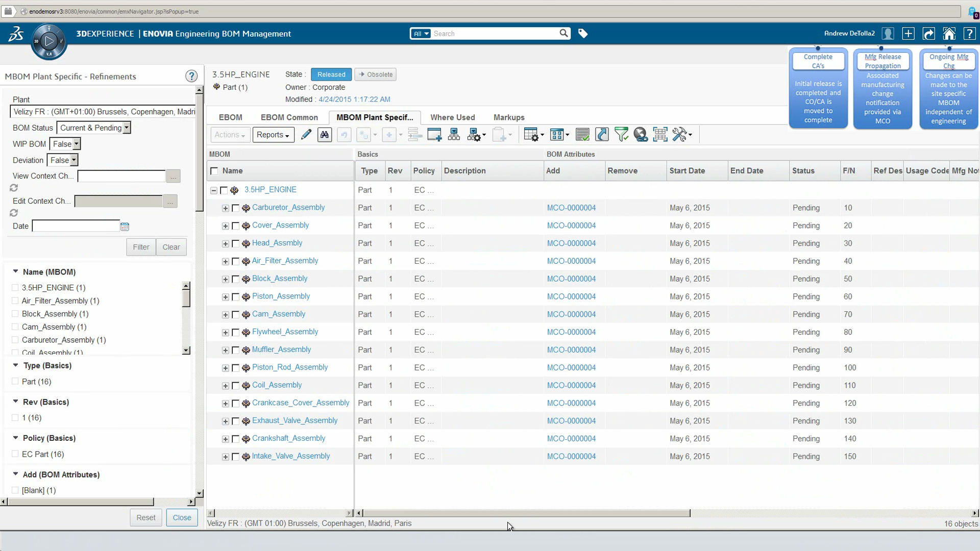Image resolution: width=980 pixels, height=551 pixels.
Task: Open the BOM Status dropdown
Action: click(93, 128)
